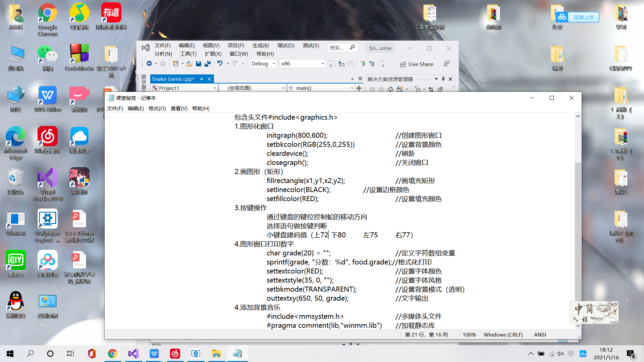Open Notepad 格式(O) menu
Image resolution: width=644 pixels, height=362 pixels.
click(x=157, y=109)
